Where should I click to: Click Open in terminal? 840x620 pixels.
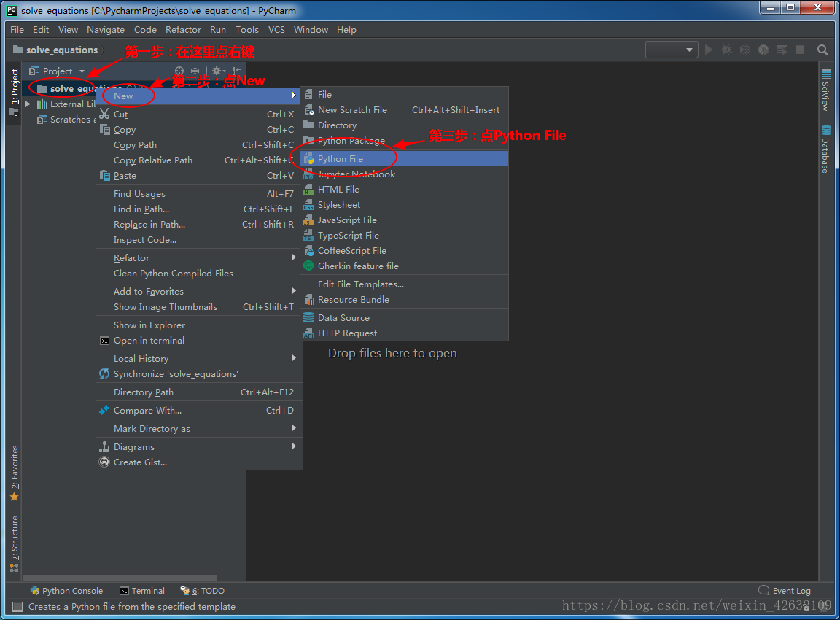199,341
